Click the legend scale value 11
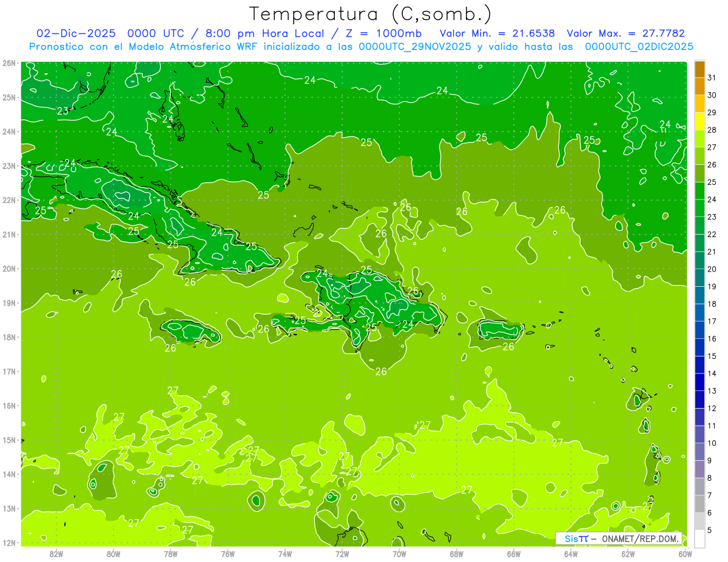The height and width of the screenshot is (562, 728). (712, 426)
